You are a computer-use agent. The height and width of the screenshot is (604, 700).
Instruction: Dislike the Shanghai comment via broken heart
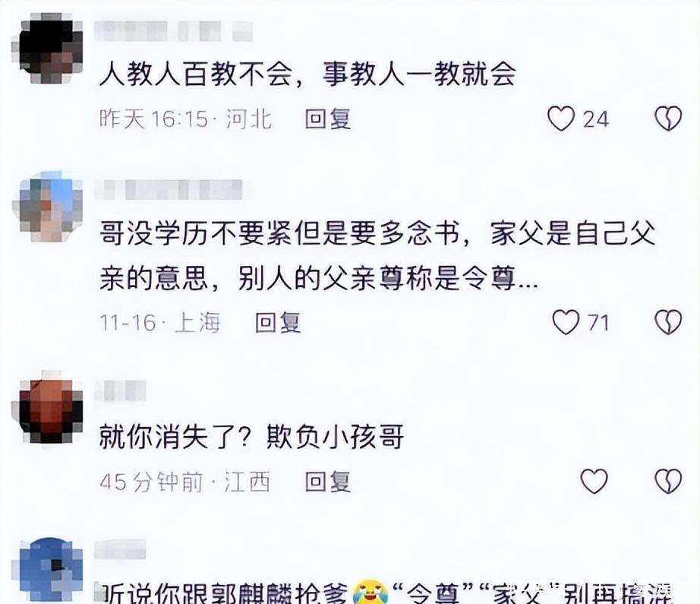pos(668,322)
